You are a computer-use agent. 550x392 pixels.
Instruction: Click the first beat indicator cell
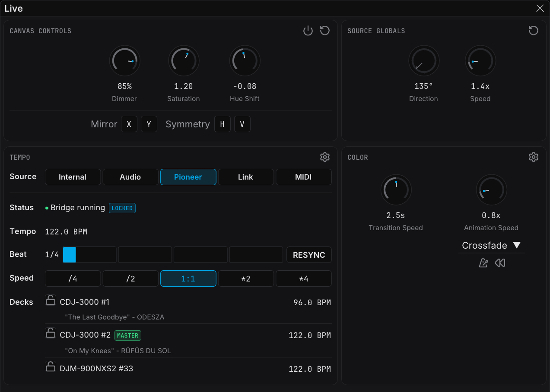coord(89,255)
